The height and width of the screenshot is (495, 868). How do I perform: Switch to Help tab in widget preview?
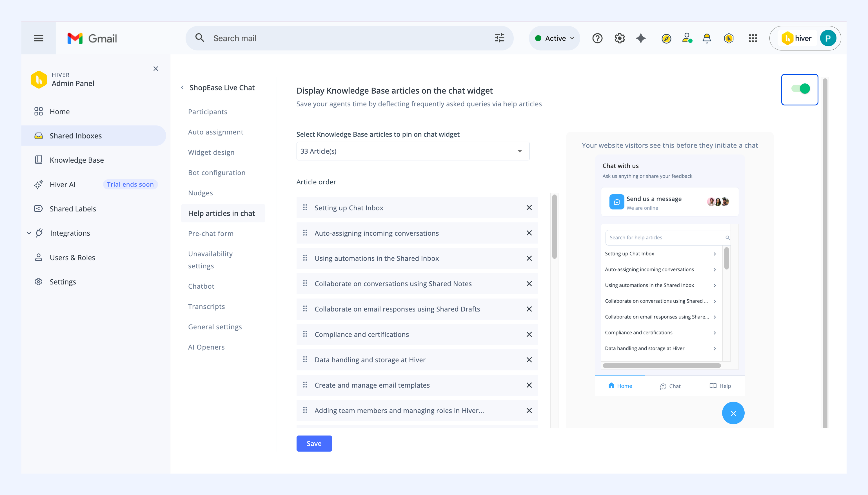[x=720, y=386]
